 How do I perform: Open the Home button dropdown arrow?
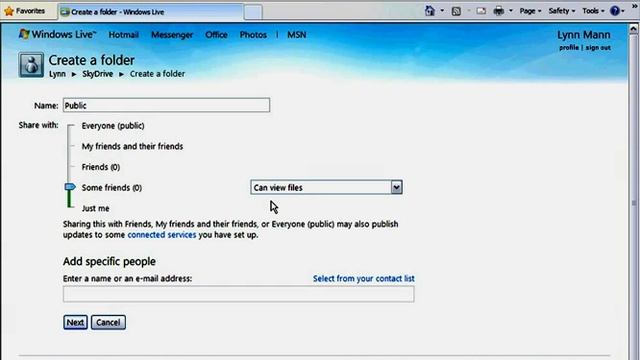click(442, 11)
